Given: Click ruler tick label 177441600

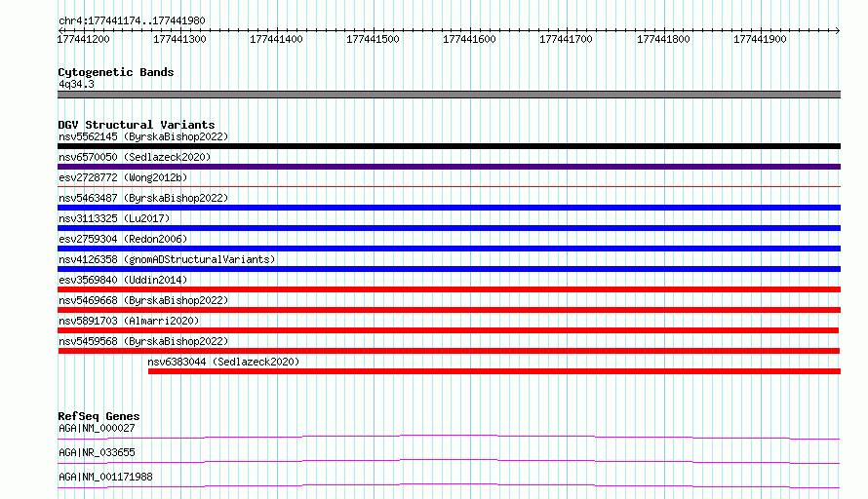Looking at the screenshot, I should 469,39.
